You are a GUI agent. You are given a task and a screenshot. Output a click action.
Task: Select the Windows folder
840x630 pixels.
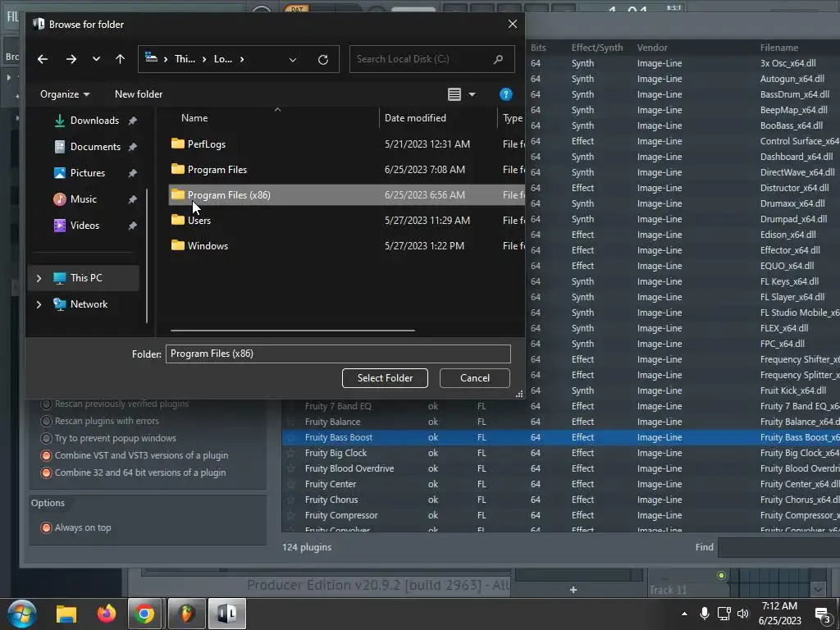208,246
